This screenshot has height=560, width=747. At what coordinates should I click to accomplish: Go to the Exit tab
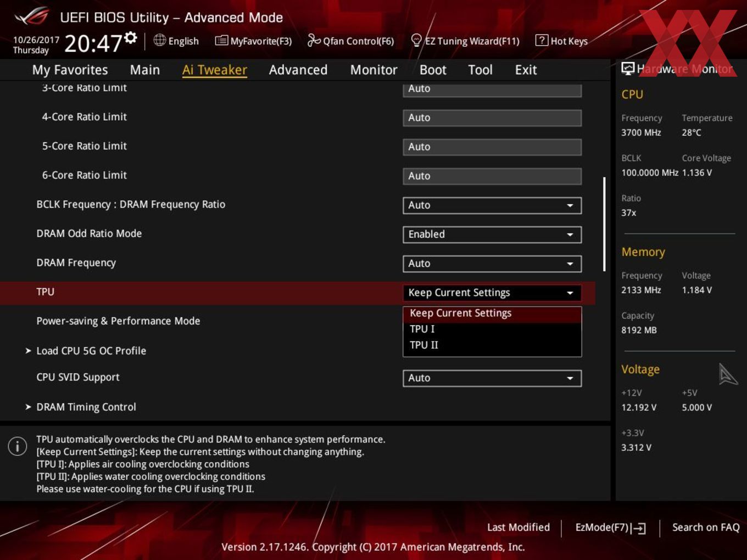click(x=526, y=70)
